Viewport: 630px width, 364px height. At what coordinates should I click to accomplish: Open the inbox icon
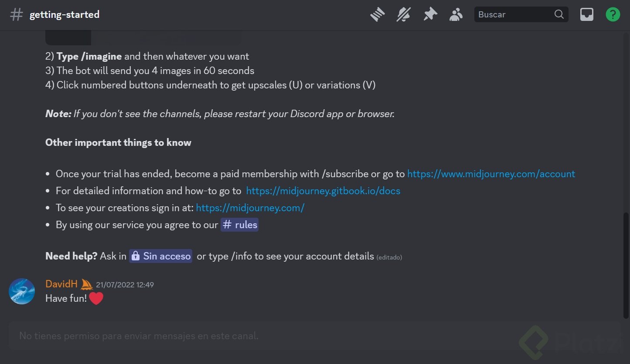586,14
